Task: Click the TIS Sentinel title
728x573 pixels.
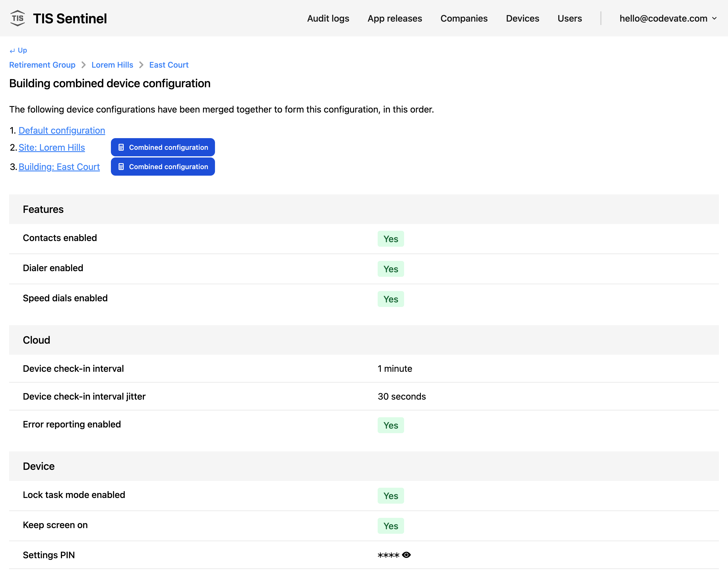Action: (70, 18)
